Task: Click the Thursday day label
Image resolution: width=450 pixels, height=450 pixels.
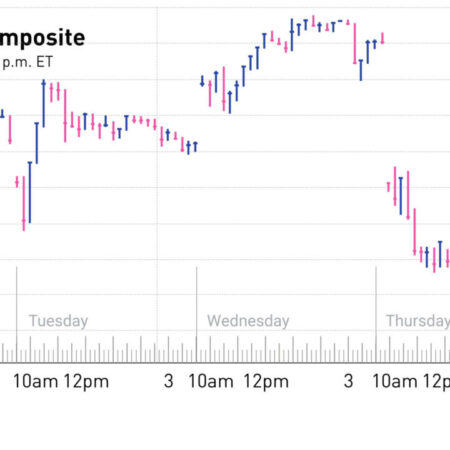Action: (x=418, y=321)
